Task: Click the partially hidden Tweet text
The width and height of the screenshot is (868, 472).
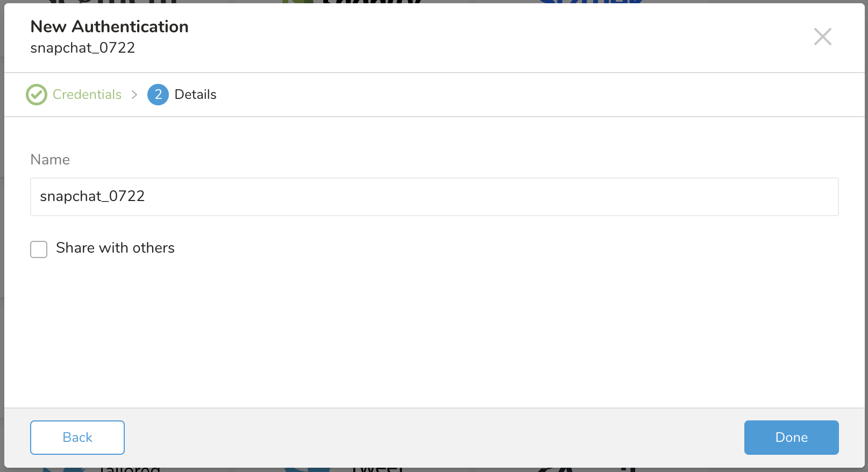Action: [379, 469]
